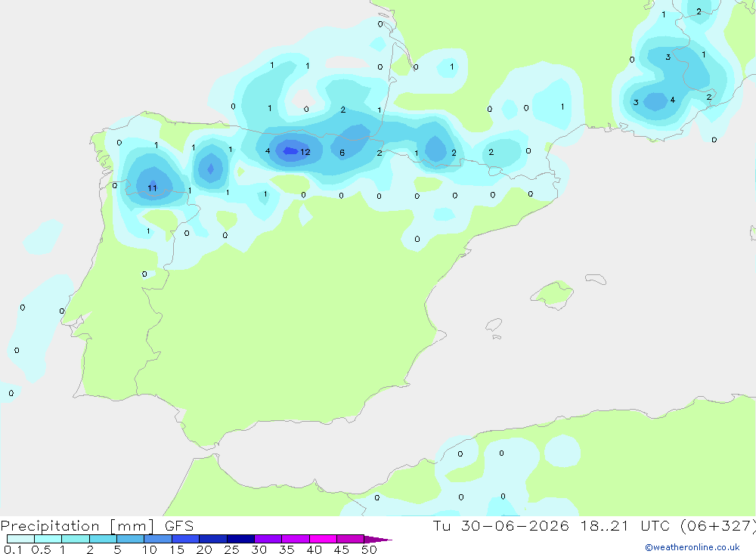Click the '35' legend scale label

pyautogui.click(x=287, y=549)
